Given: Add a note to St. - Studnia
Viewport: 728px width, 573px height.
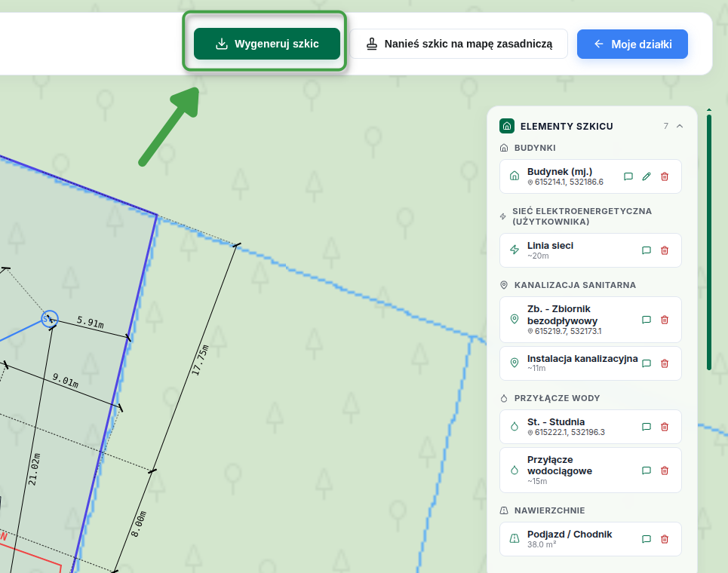Looking at the screenshot, I should pyautogui.click(x=647, y=427).
